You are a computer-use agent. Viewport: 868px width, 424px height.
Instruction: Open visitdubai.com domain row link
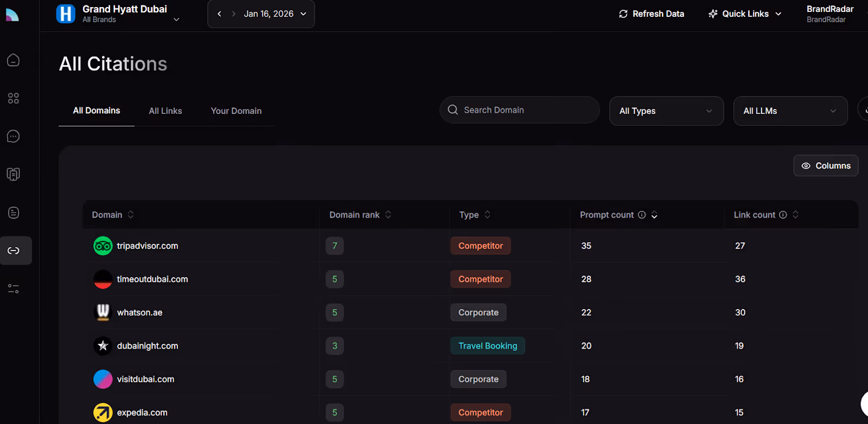145,379
